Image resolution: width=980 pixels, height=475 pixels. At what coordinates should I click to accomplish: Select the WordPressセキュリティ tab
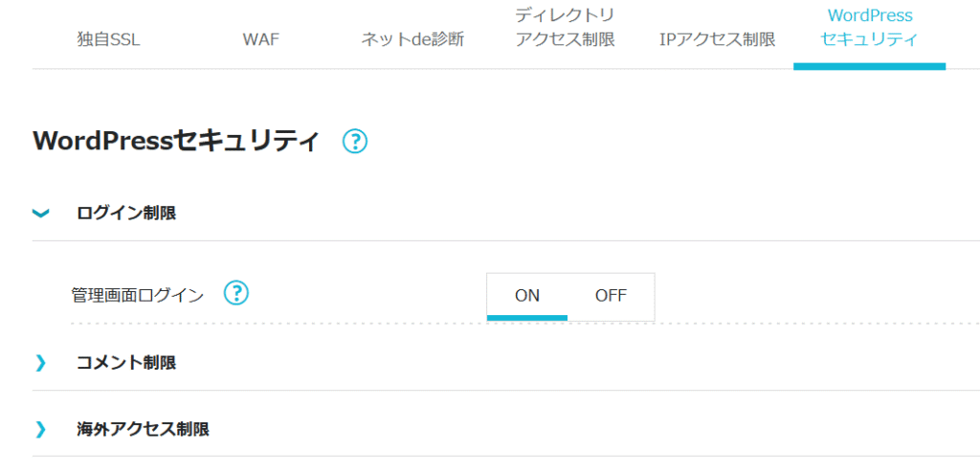(x=869, y=28)
